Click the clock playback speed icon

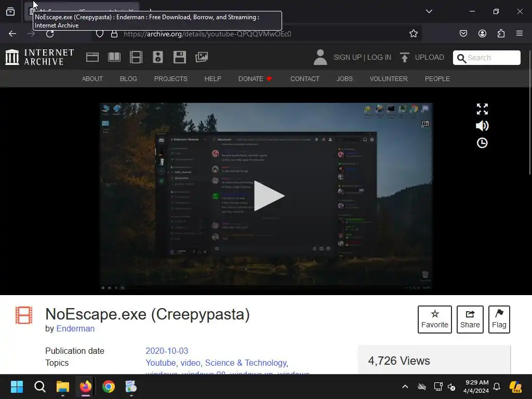pos(482,143)
